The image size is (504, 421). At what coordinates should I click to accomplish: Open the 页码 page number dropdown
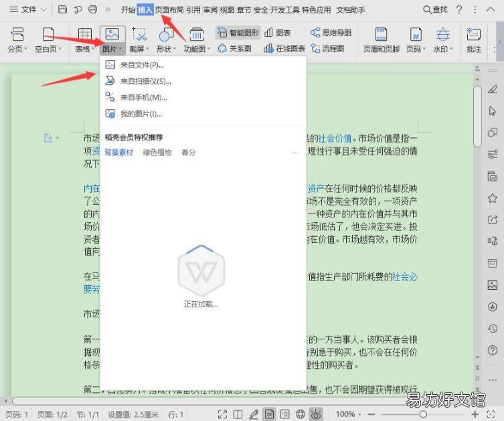[416, 40]
